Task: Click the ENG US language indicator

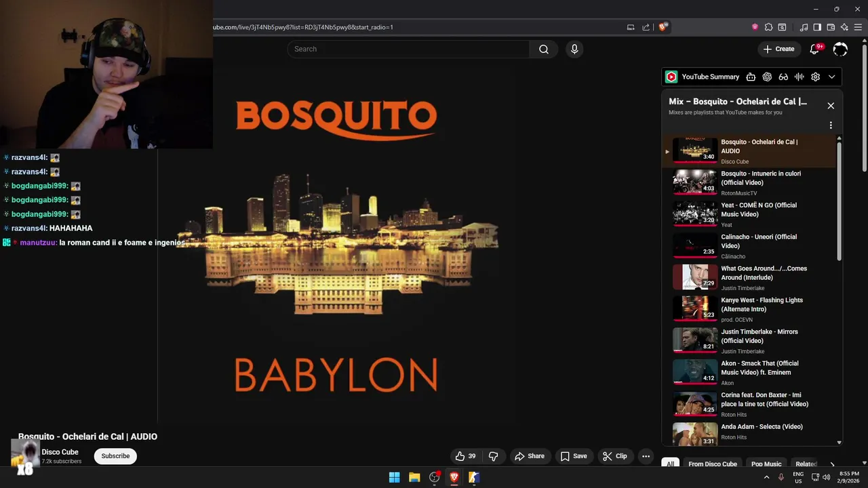Action: (x=798, y=477)
